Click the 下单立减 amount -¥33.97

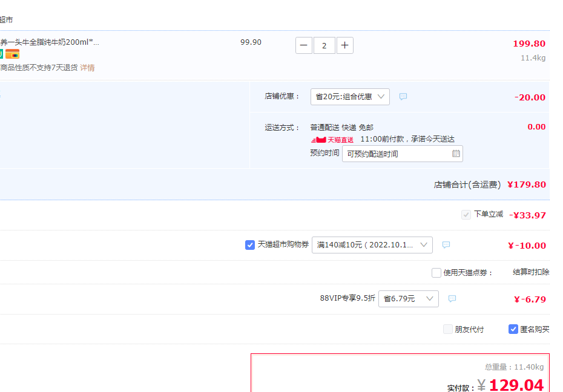point(527,215)
